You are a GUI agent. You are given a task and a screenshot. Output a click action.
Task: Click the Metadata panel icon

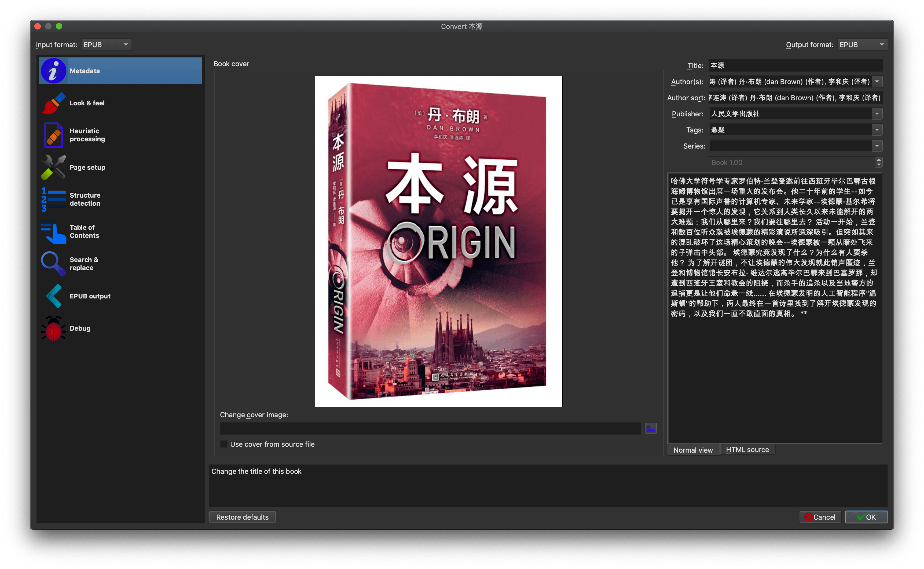pos(53,71)
